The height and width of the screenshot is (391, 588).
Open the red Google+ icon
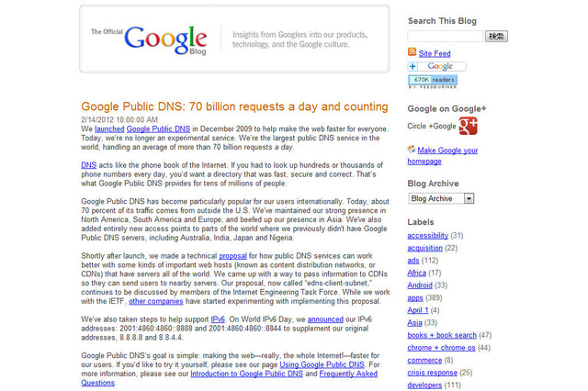468,126
